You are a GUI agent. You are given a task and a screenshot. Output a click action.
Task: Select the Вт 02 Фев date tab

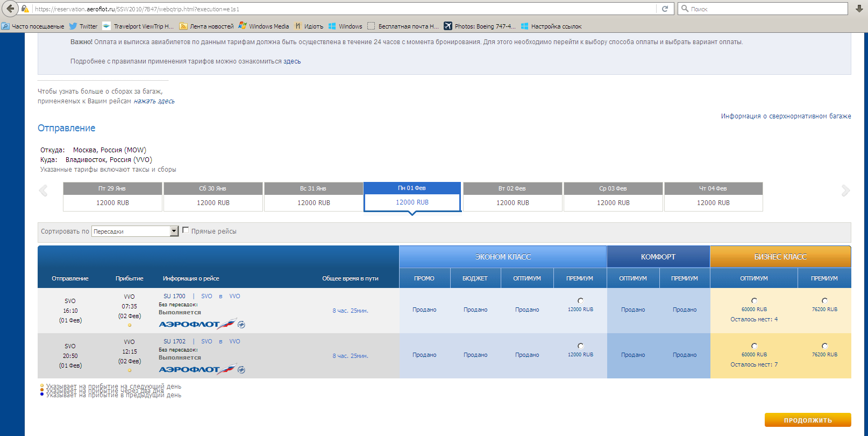click(x=513, y=196)
